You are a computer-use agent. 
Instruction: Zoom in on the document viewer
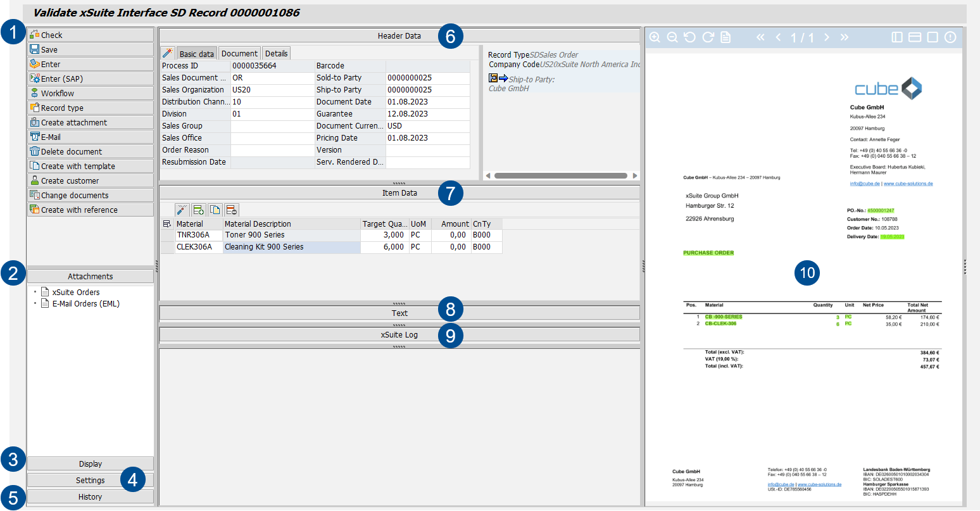point(655,37)
